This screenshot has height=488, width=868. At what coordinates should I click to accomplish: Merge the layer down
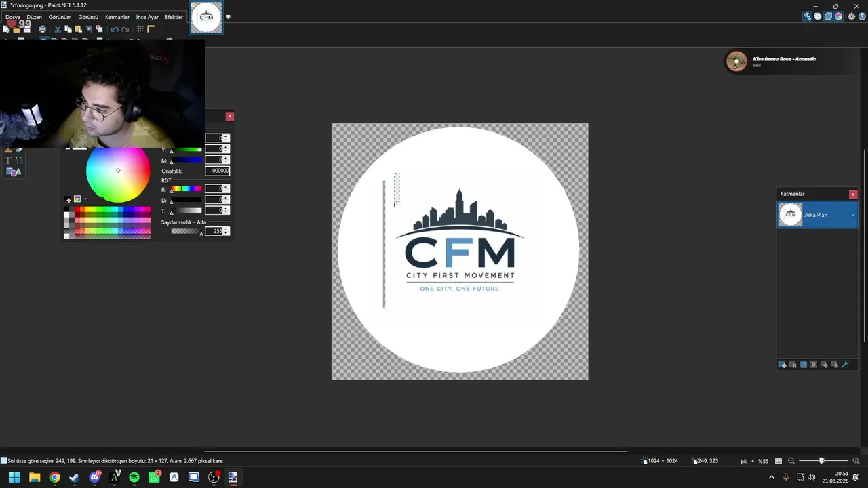pyautogui.click(x=814, y=365)
